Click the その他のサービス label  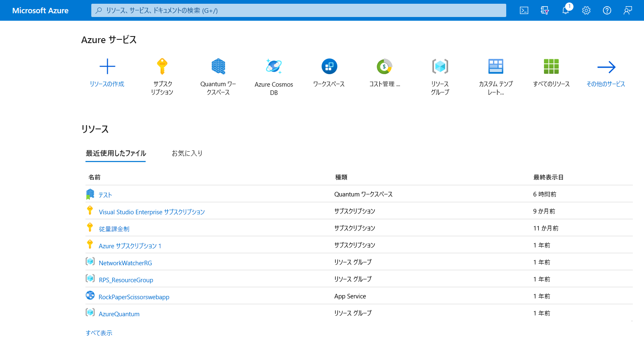click(x=606, y=84)
